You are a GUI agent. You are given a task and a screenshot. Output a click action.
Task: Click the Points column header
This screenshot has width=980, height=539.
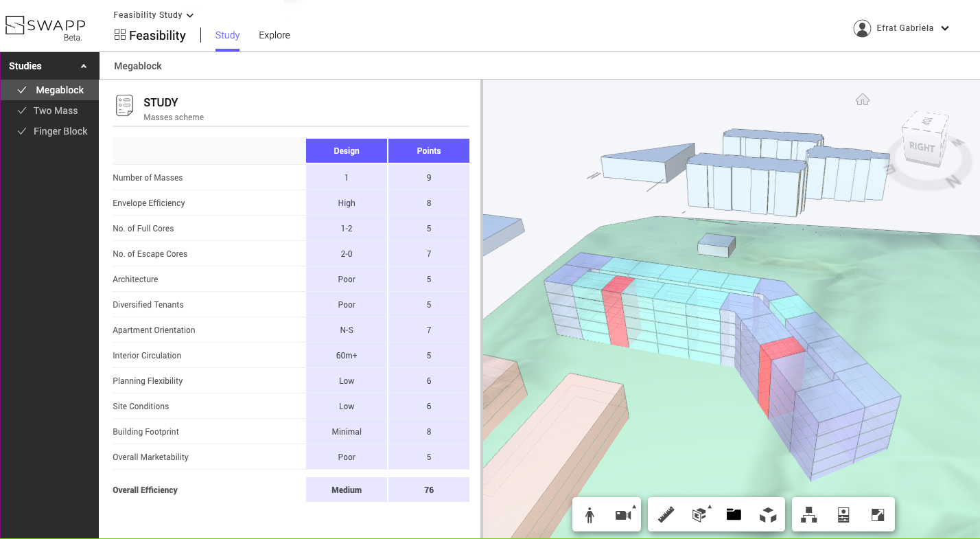(429, 151)
